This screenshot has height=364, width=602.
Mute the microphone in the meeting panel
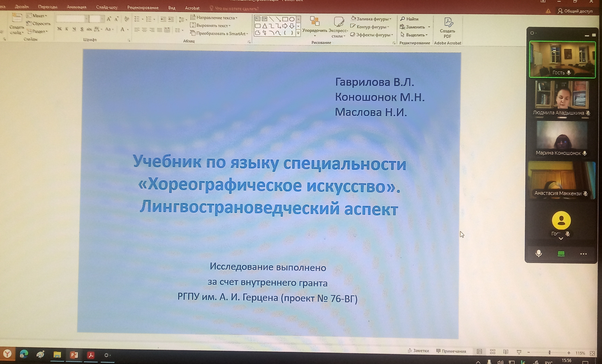(x=539, y=253)
